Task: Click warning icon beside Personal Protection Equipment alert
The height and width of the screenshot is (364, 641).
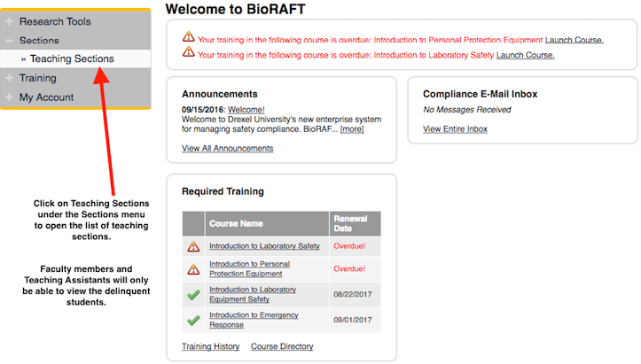Action: tap(188, 37)
